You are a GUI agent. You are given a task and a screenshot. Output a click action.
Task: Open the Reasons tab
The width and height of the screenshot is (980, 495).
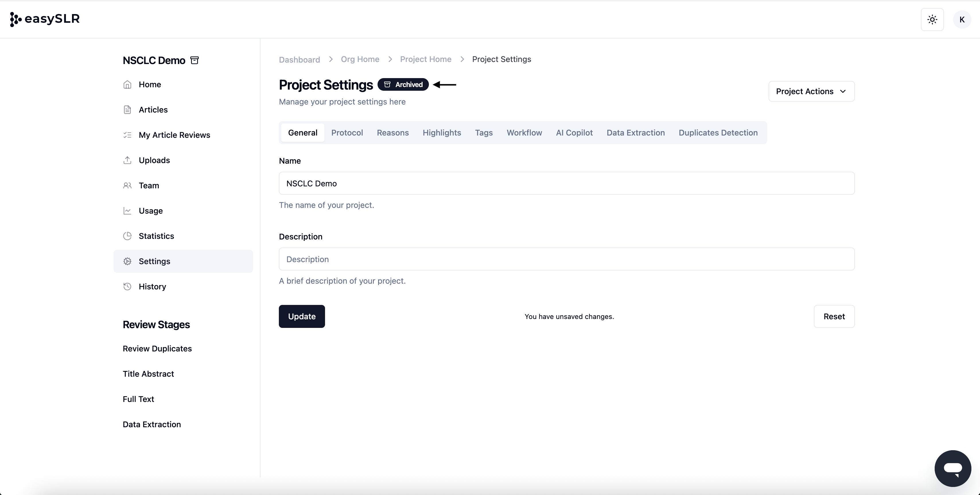[x=393, y=133]
